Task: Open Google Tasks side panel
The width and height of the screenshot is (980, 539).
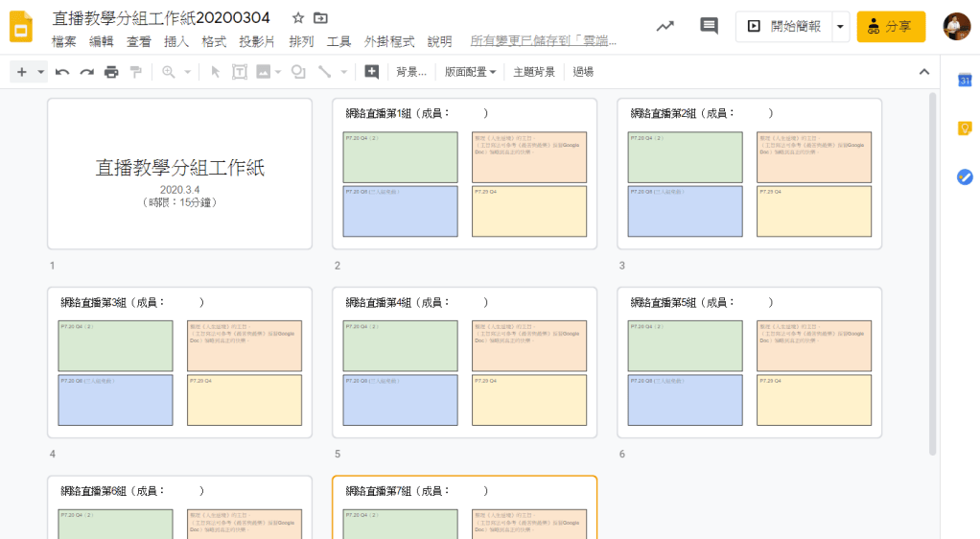Action: 965,176
